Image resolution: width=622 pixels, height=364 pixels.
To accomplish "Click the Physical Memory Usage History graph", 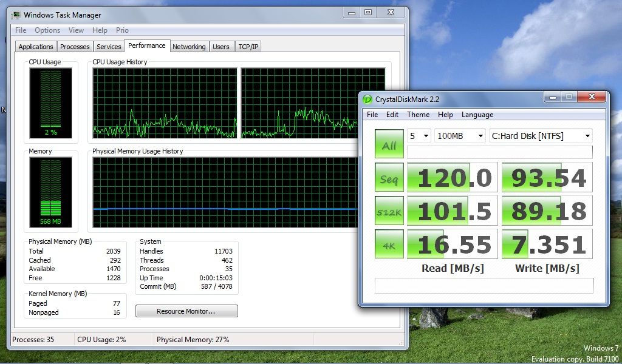I will pos(225,192).
